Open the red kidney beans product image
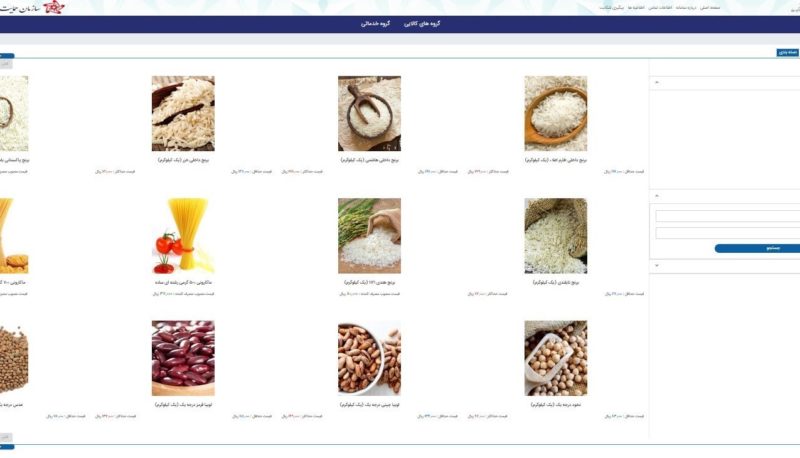This screenshot has width=800, height=458. click(183, 358)
